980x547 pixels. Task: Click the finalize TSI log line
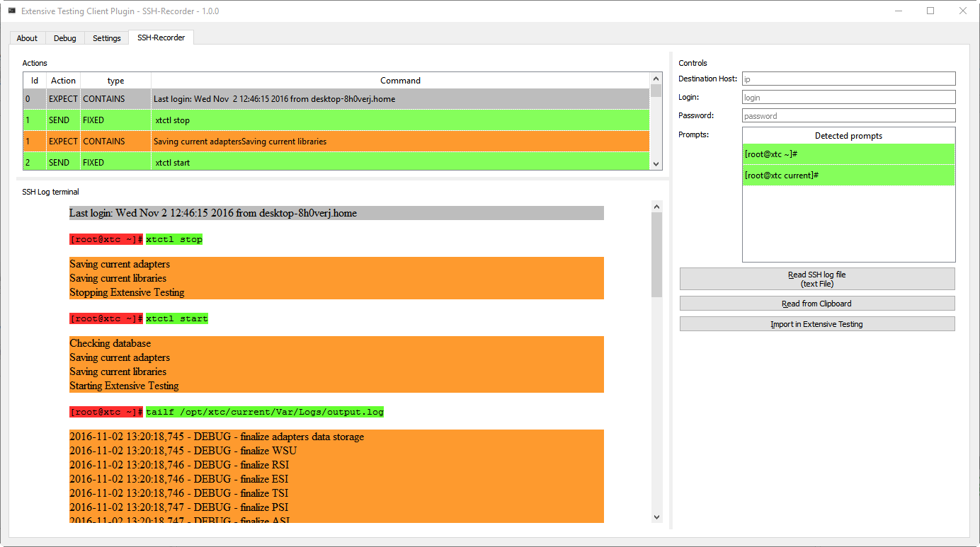coord(179,493)
